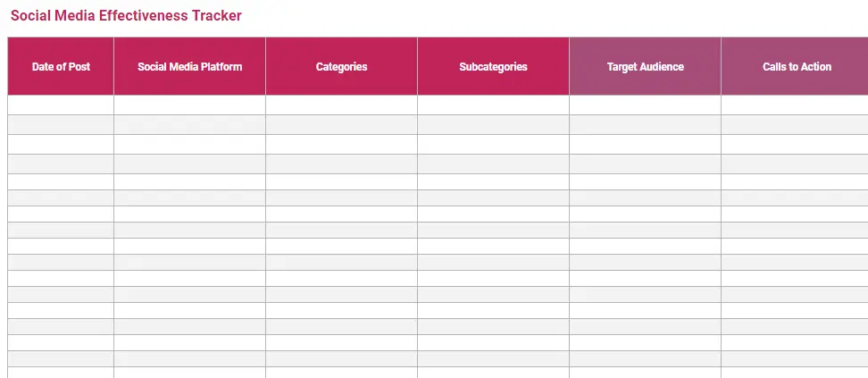Click first empty cell under Target Audience
The image size is (868, 378).
(645, 105)
